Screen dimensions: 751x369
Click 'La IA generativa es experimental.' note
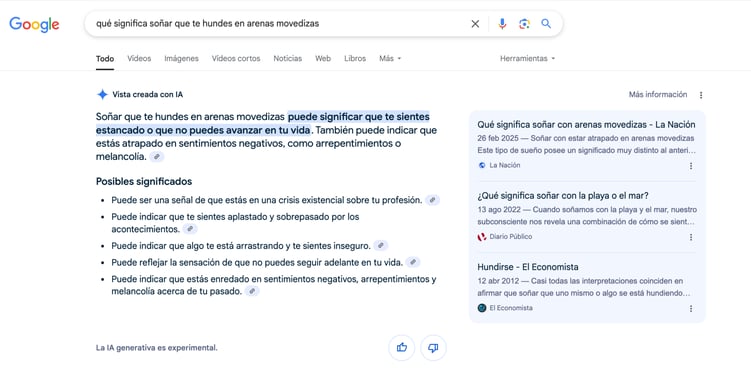[x=157, y=348]
